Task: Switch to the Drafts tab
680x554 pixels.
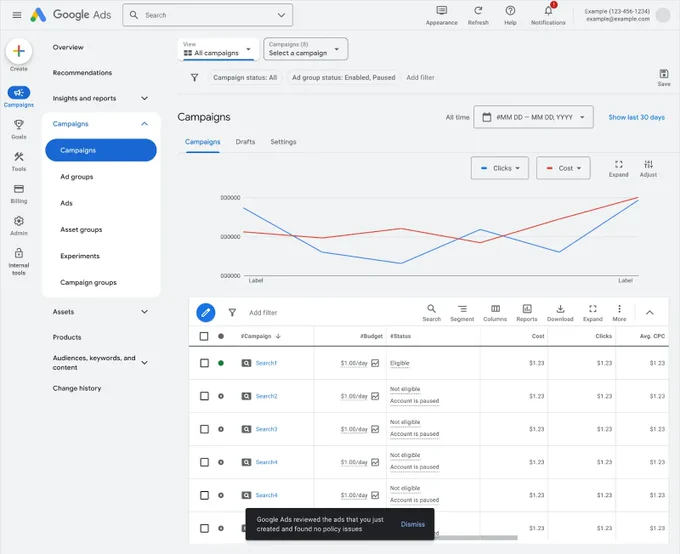Action: (245, 142)
